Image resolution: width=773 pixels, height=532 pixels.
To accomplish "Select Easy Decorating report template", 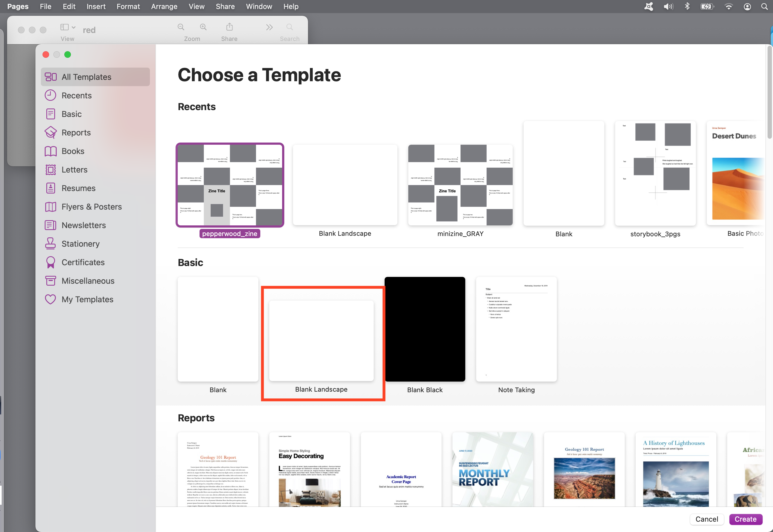I will 309,469.
